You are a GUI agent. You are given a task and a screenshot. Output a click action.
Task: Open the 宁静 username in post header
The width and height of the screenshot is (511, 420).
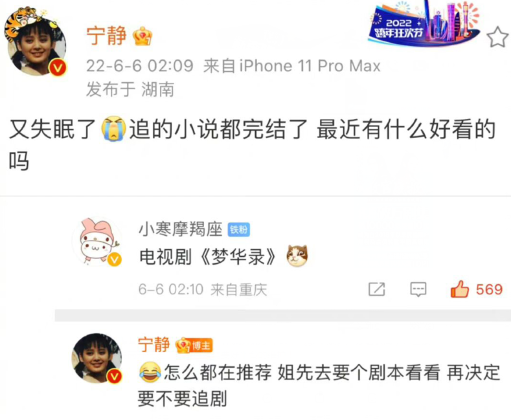tap(106, 36)
